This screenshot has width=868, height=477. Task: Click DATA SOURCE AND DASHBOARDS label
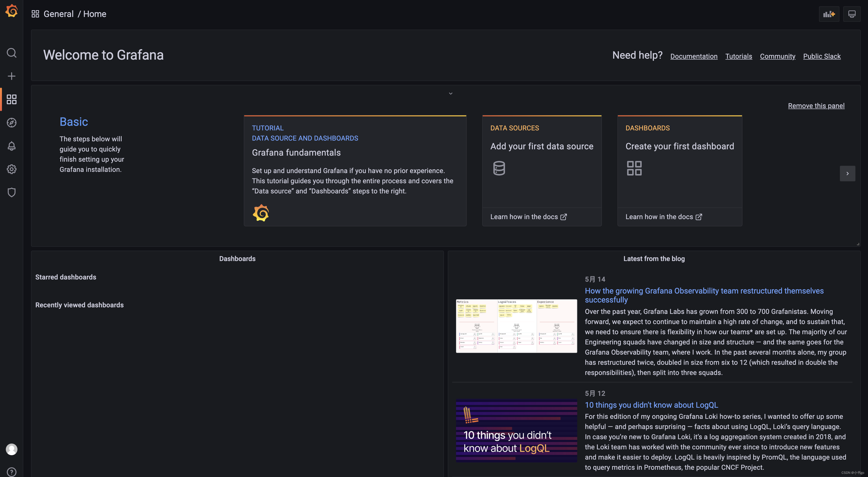coord(305,138)
